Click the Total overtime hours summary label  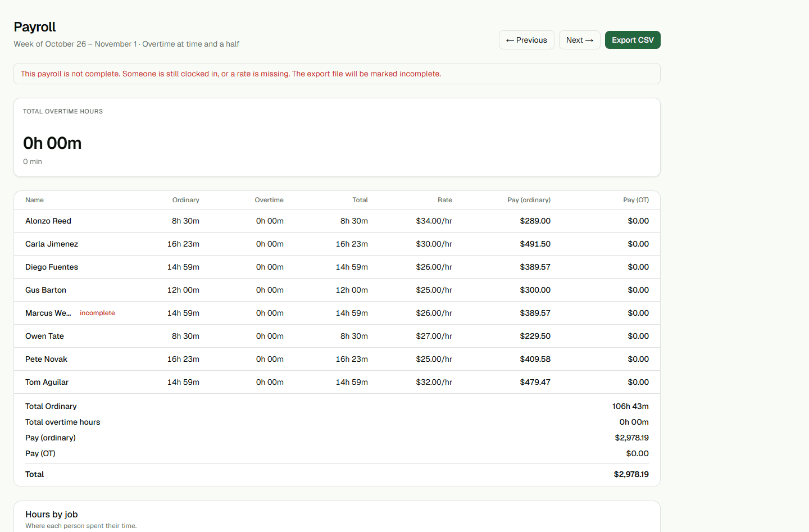[x=62, y=422]
